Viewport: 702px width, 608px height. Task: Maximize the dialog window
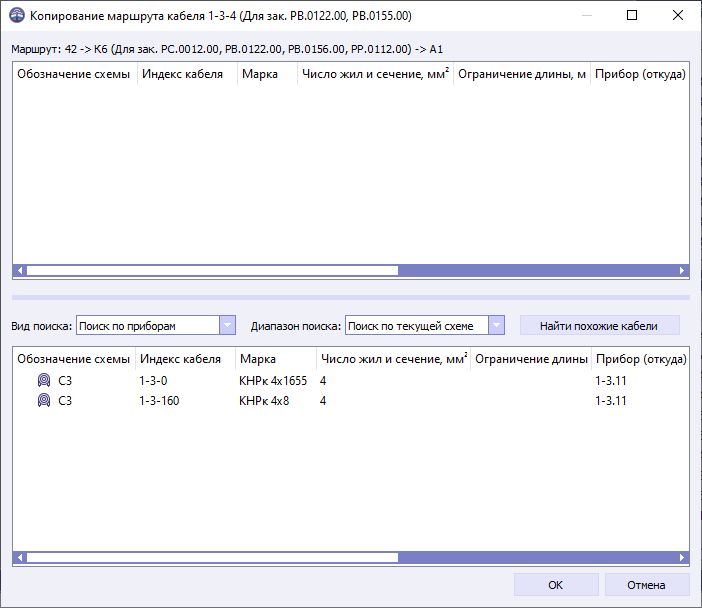(x=632, y=16)
